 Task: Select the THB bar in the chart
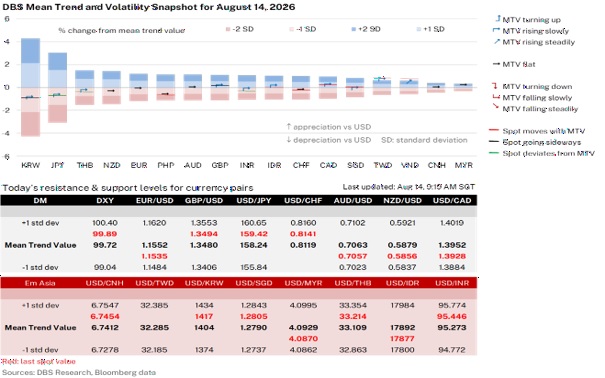click(x=84, y=88)
